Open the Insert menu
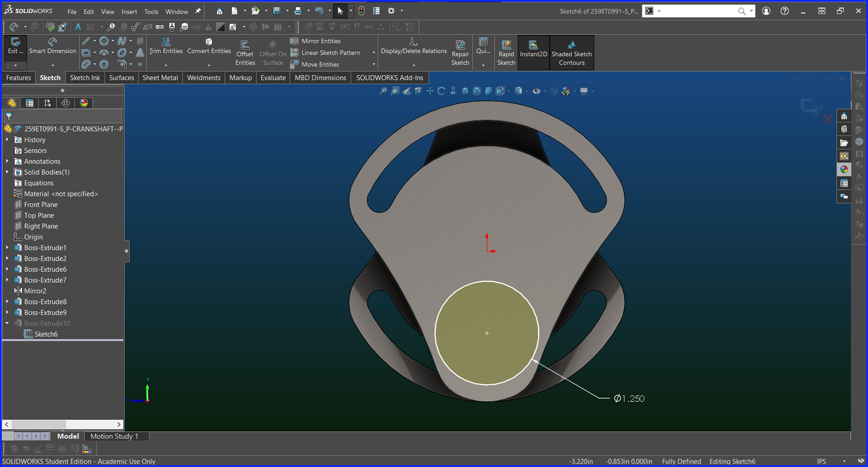The height and width of the screenshot is (467, 868). point(129,12)
